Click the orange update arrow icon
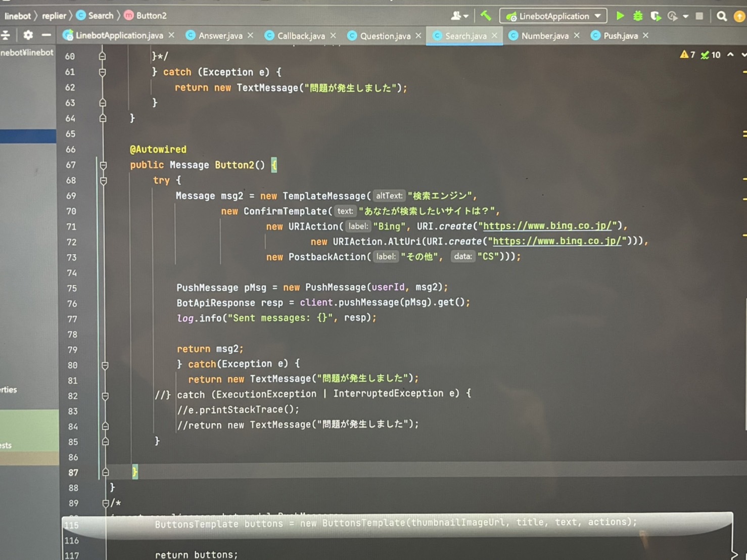The height and width of the screenshot is (560, 747). point(739,16)
